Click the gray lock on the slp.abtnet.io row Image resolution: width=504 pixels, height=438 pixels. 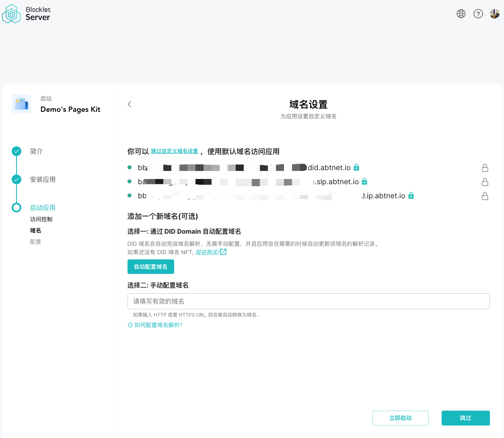[485, 182]
